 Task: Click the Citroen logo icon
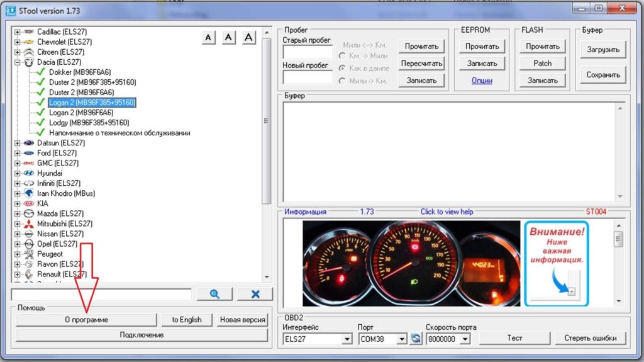pyautogui.click(x=29, y=52)
